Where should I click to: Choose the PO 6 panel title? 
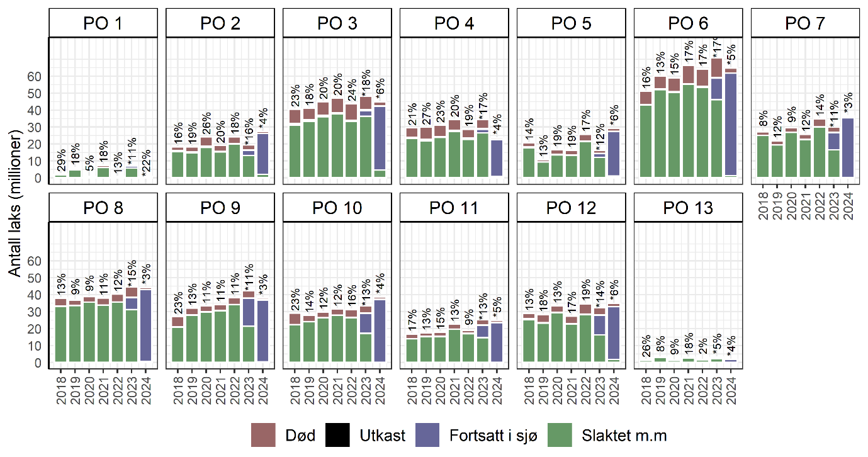[x=688, y=24]
